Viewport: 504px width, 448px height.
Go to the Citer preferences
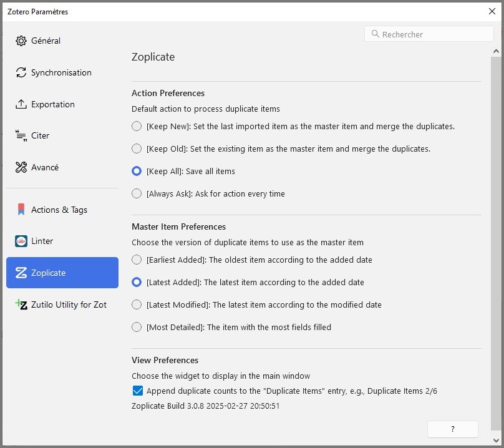click(62, 136)
